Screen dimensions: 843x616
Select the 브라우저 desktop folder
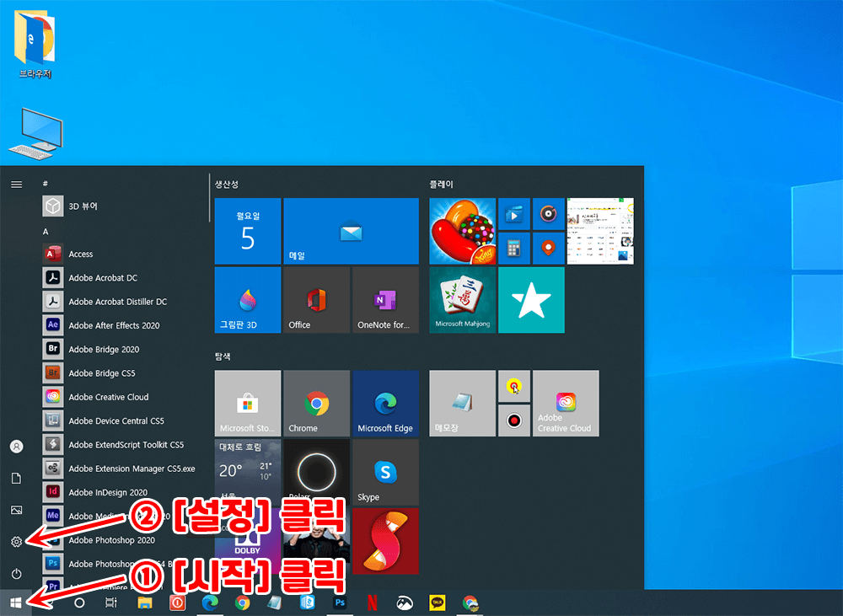point(35,44)
